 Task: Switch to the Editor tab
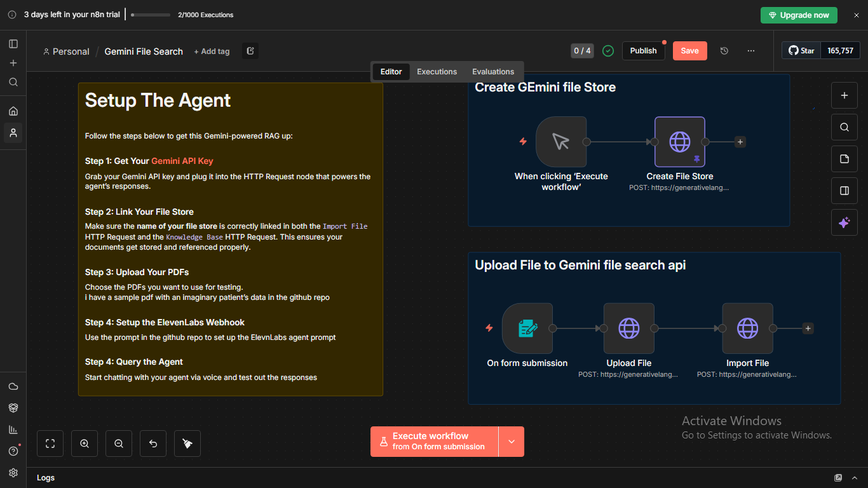(391, 72)
